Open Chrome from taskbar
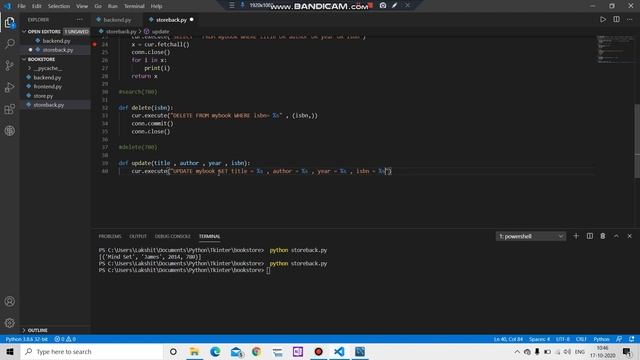The height and width of the screenshot is (360, 640). pos(256,351)
